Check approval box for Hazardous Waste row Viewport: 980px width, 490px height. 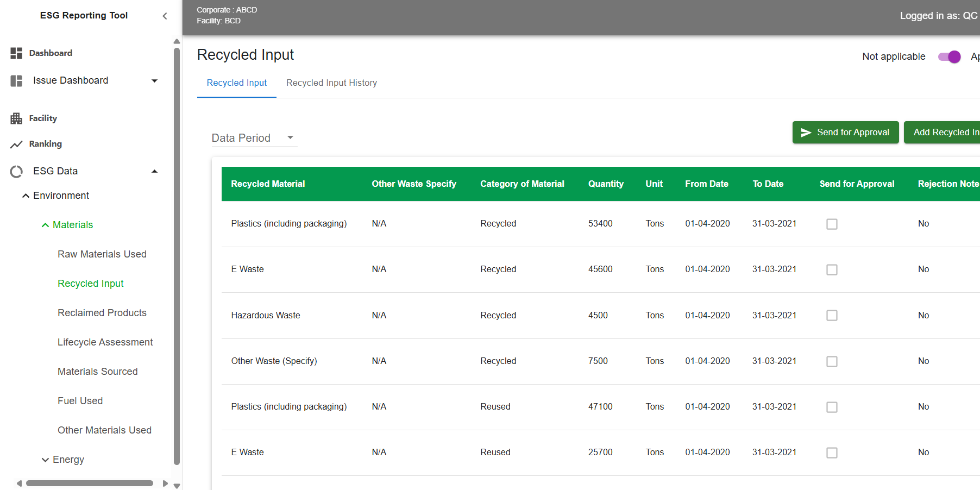(x=831, y=316)
